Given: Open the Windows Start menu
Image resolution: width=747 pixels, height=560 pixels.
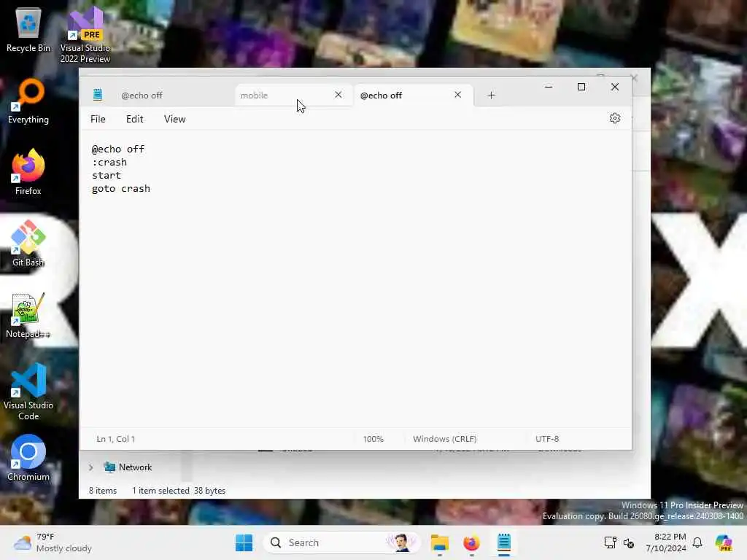Looking at the screenshot, I should pyautogui.click(x=244, y=542).
